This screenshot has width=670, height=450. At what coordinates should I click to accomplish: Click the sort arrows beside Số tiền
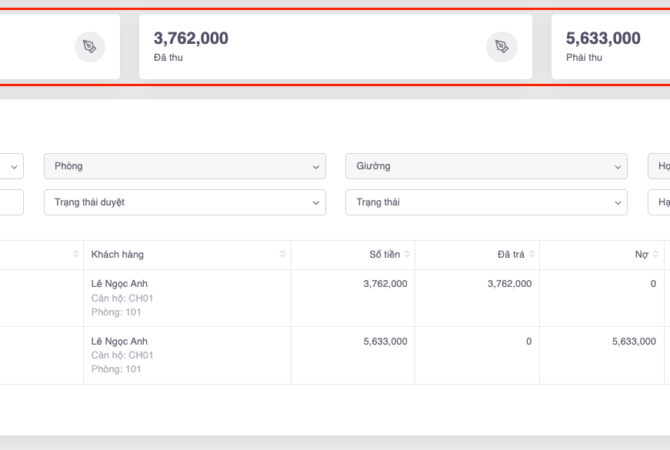(x=408, y=255)
